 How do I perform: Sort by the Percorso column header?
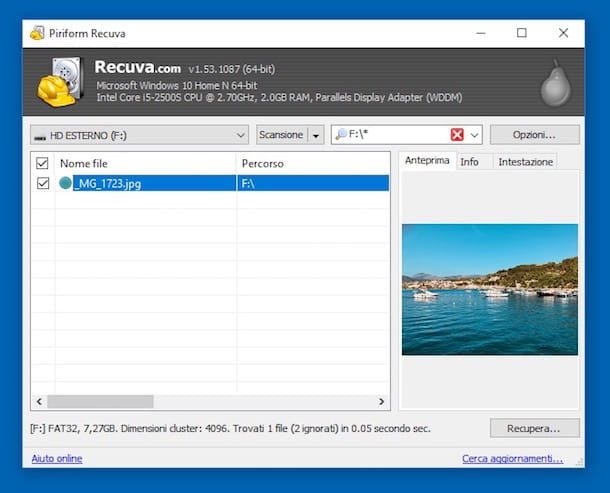pos(313,163)
